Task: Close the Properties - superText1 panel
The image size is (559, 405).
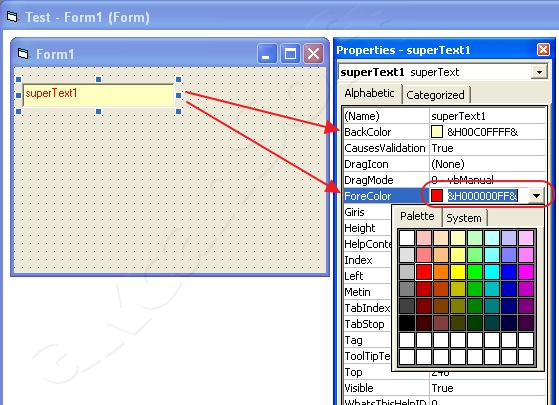Action: click(543, 50)
